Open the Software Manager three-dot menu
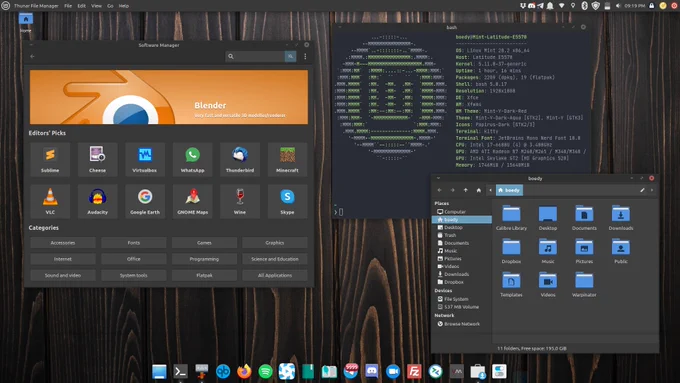 [305, 56]
